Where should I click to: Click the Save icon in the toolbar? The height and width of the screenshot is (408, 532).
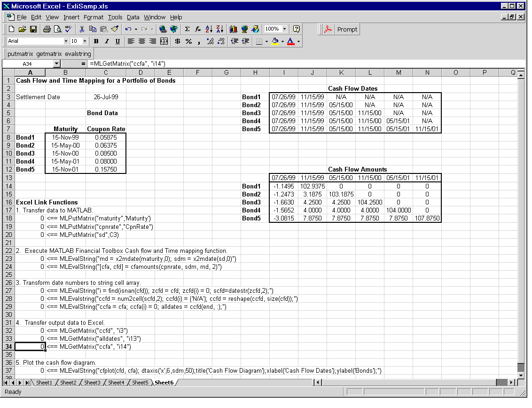[x=33, y=29]
